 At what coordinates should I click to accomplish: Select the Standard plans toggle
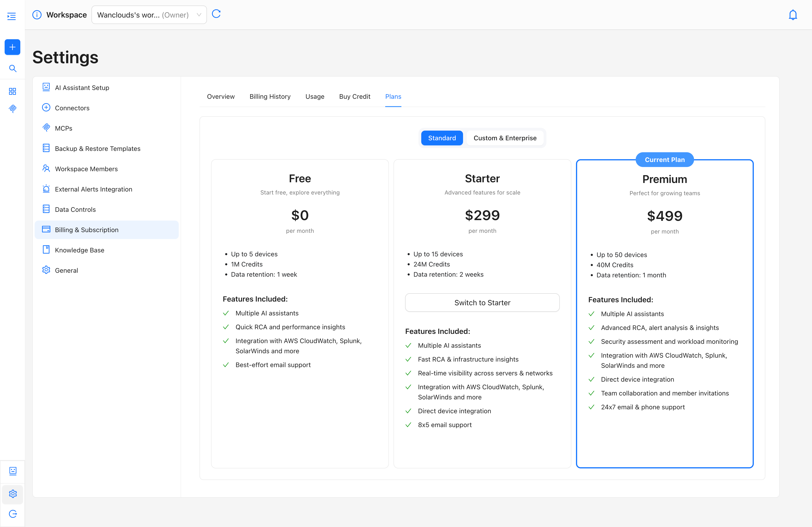click(x=442, y=138)
